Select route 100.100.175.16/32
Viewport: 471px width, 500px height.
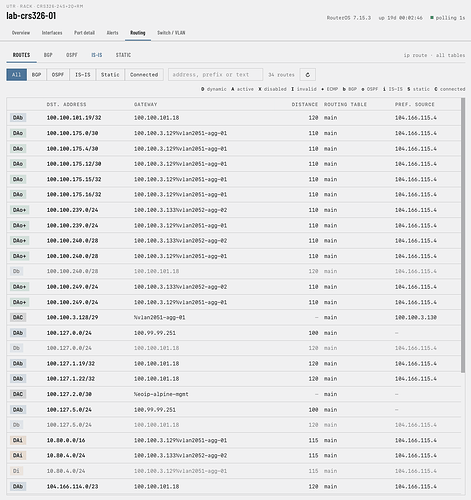tap(234, 194)
